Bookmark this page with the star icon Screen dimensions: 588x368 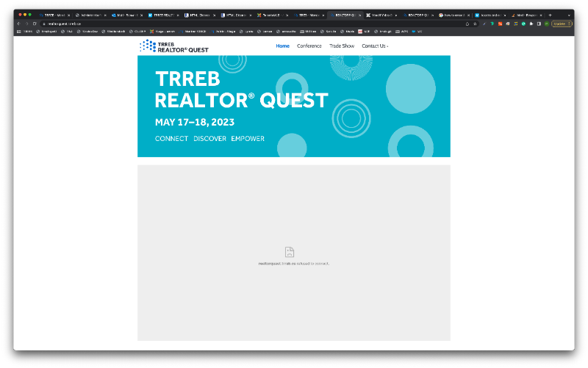coord(475,24)
